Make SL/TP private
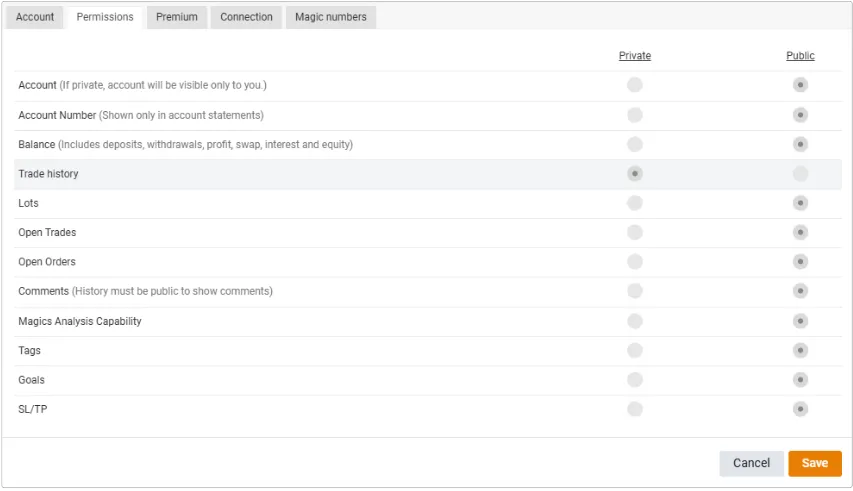This screenshot has width=853, height=491. (x=635, y=409)
